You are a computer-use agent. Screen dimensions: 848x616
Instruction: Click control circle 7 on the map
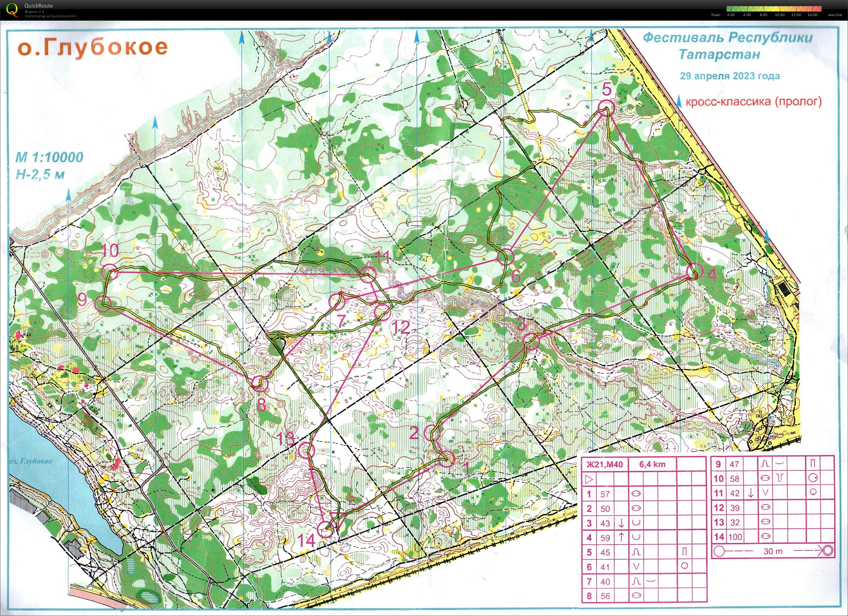pos(336,302)
